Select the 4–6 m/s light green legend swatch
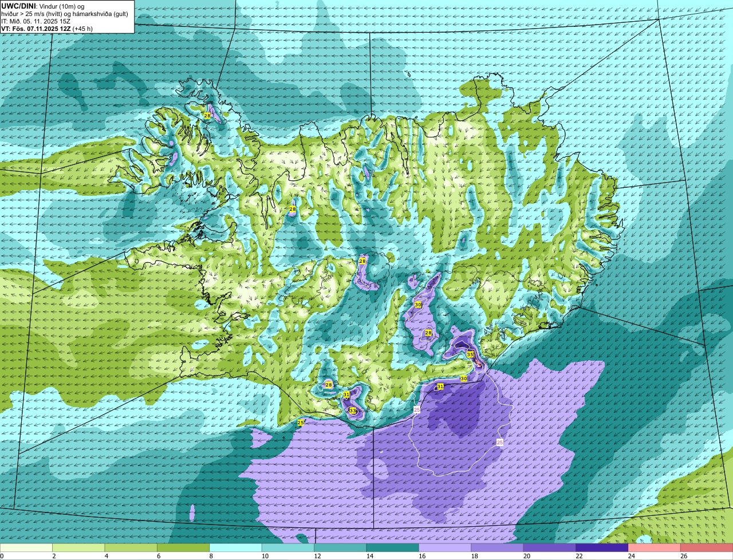The width and height of the screenshot is (733, 560). [x=131, y=548]
